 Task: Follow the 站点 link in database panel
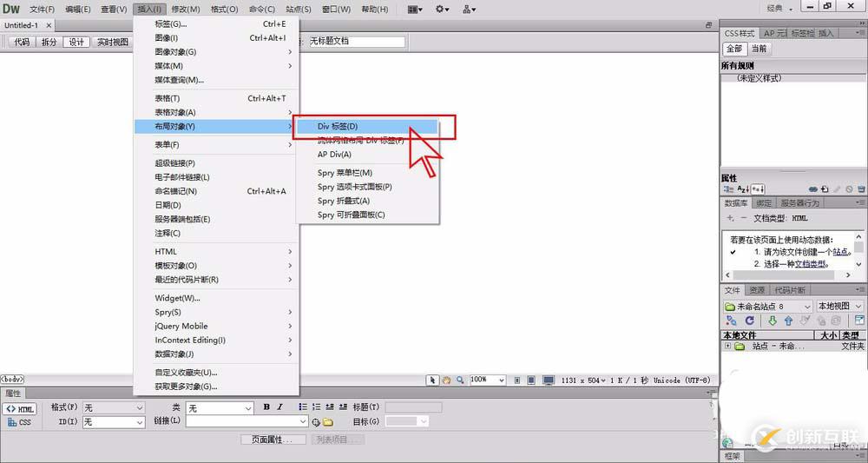coord(840,251)
